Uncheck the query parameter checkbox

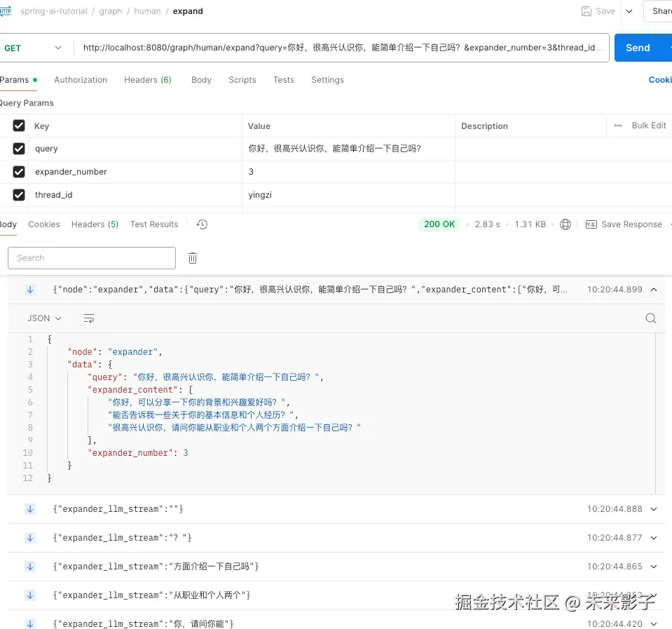tap(19, 149)
